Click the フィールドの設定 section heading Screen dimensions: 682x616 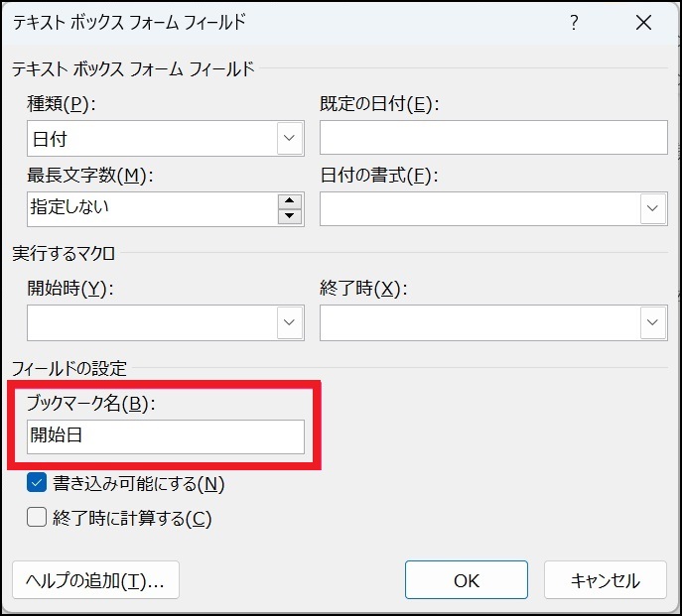(69, 369)
